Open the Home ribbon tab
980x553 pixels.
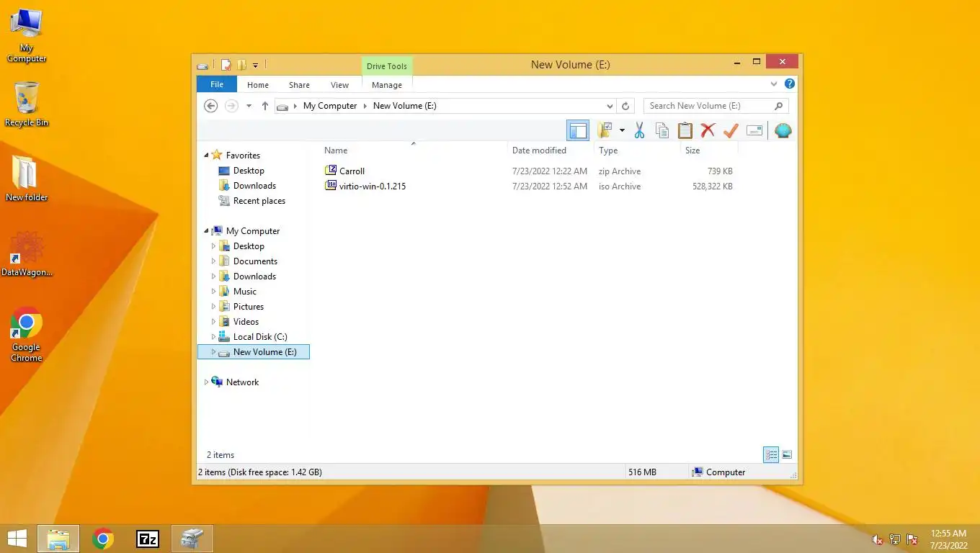(x=258, y=85)
